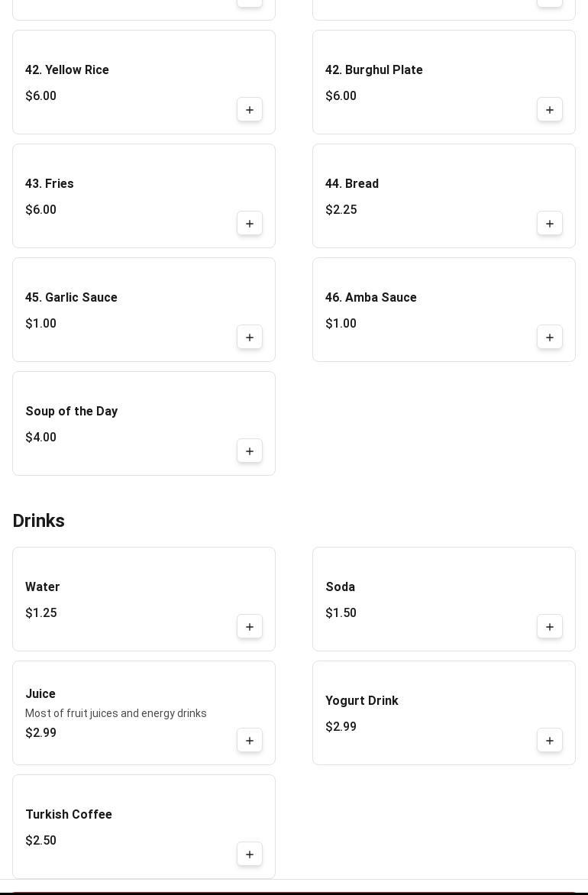Add Soup of the Day
Screen dimensions: 588x895
coord(250,451)
